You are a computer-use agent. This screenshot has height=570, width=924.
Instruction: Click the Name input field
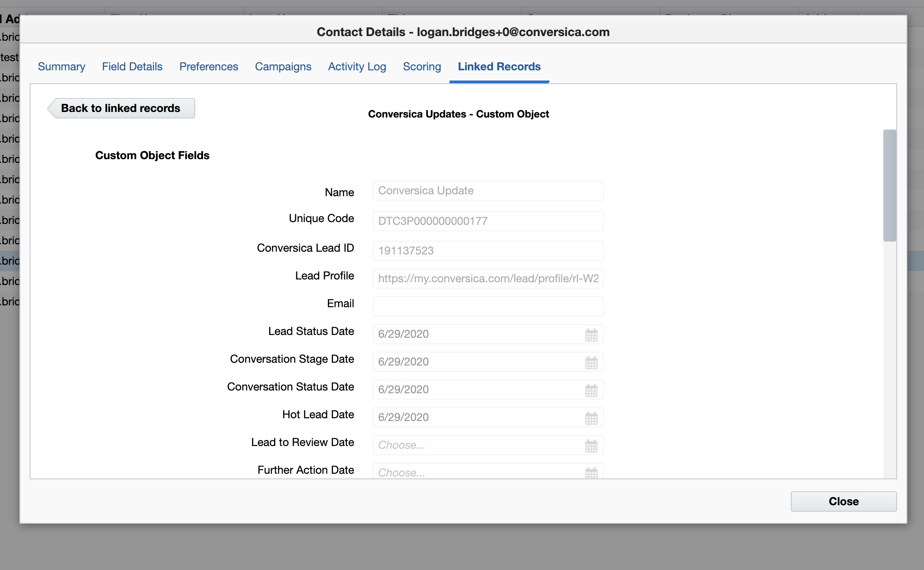point(488,191)
